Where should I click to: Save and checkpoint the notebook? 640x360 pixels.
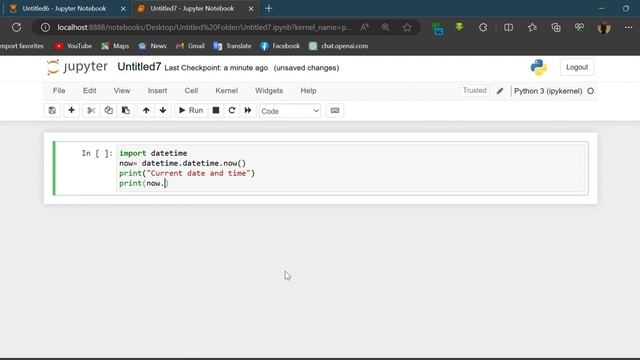pos(52,111)
